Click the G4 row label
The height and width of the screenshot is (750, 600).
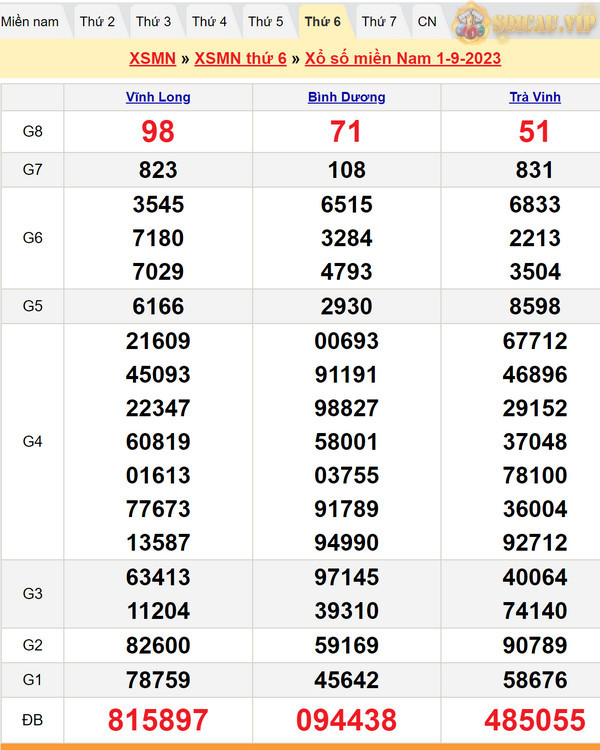pos(32,441)
